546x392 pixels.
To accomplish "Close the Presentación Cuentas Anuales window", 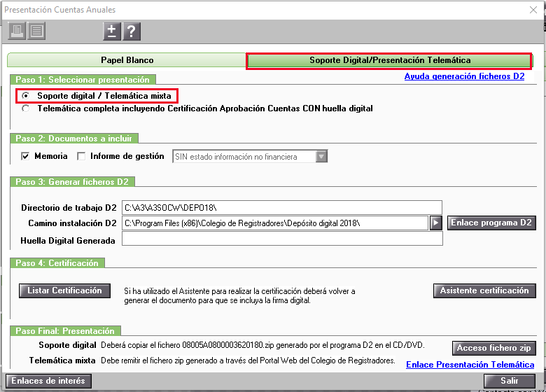I will tap(533, 10).
